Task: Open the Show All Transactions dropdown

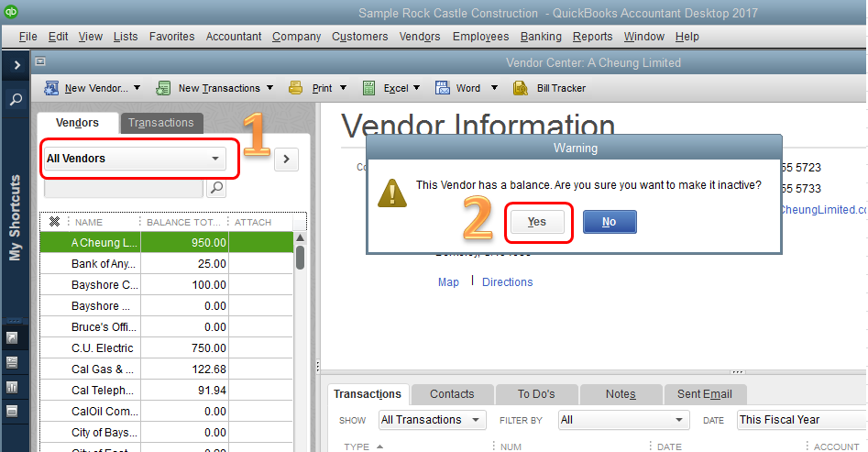Action: (x=433, y=420)
